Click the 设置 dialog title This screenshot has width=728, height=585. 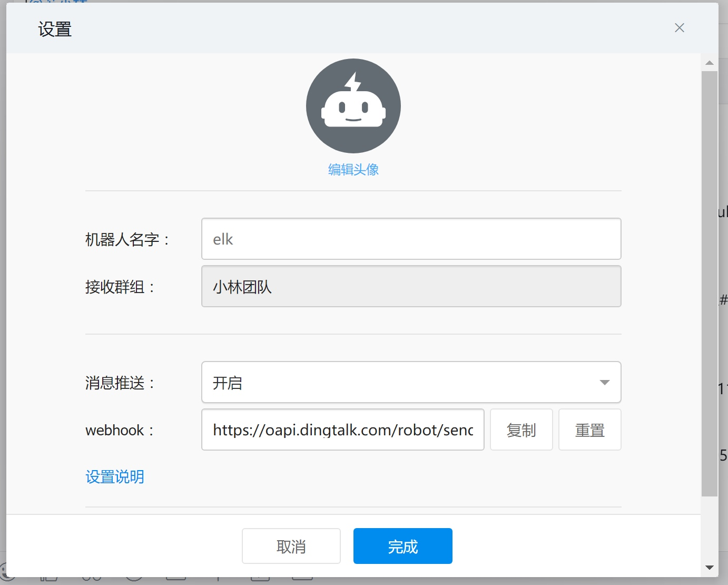click(55, 30)
